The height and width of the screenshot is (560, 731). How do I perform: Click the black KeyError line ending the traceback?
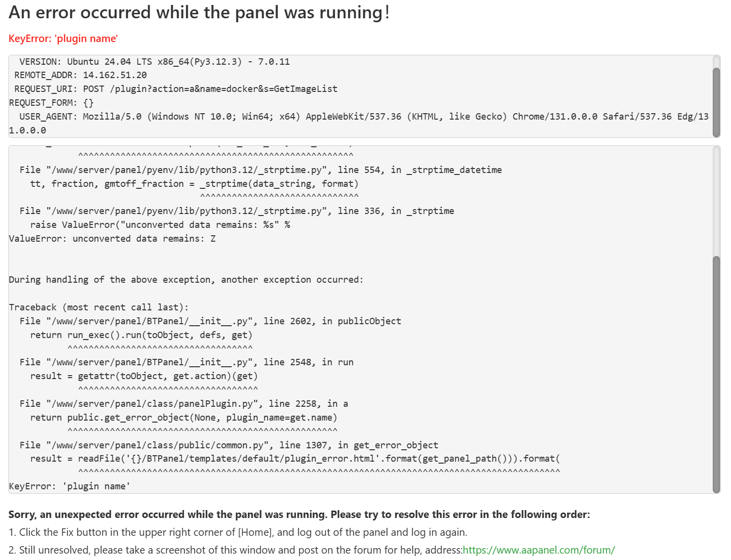point(70,486)
